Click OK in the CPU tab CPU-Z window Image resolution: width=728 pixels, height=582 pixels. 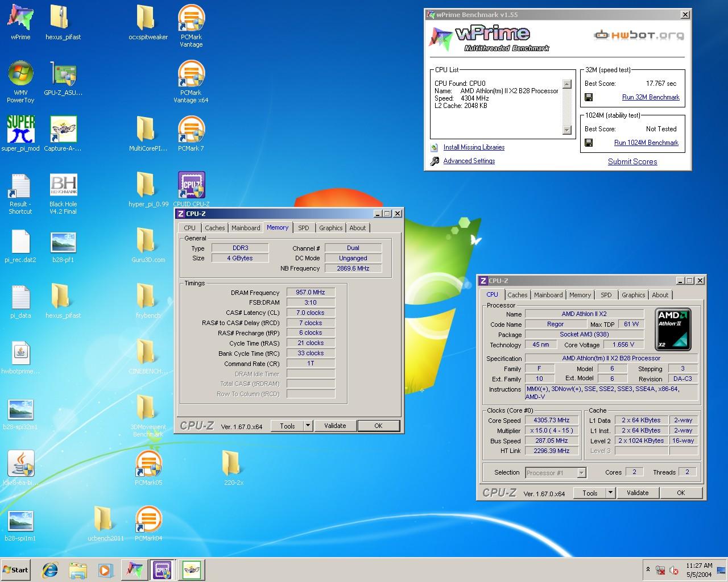click(x=681, y=493)
